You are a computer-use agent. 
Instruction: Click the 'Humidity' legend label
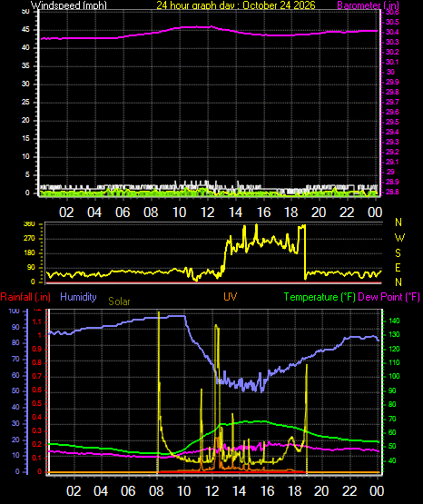[78, 297]
